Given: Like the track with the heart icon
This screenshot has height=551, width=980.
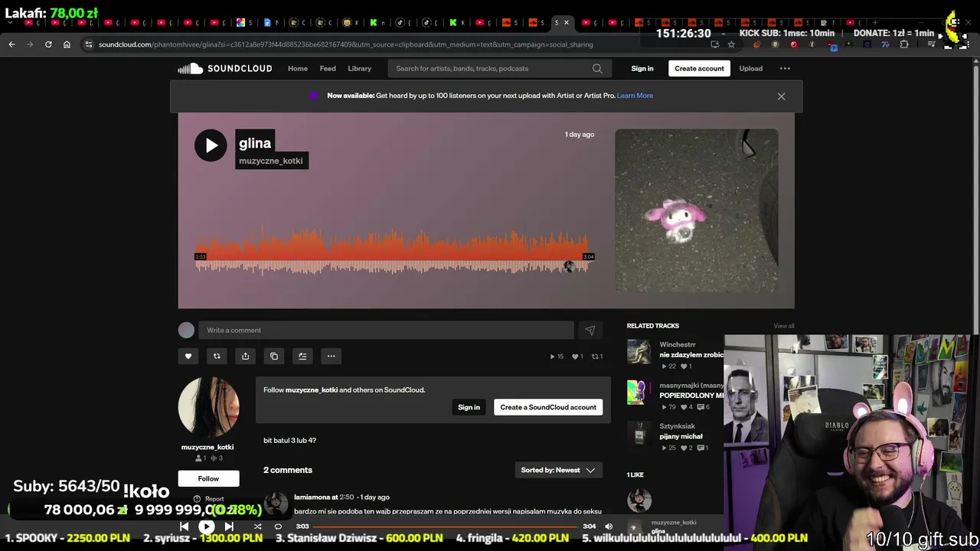Looking at the screenshot, I should click(188, 356).
